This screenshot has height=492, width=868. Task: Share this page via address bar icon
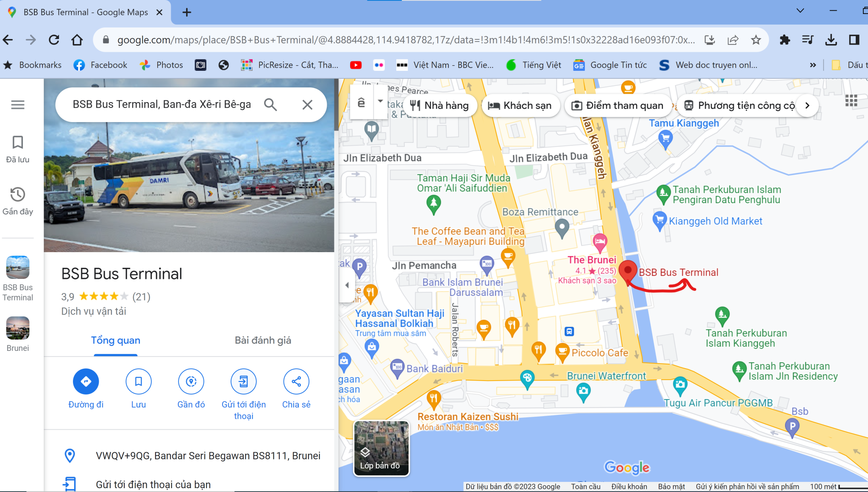click(733, 40)
